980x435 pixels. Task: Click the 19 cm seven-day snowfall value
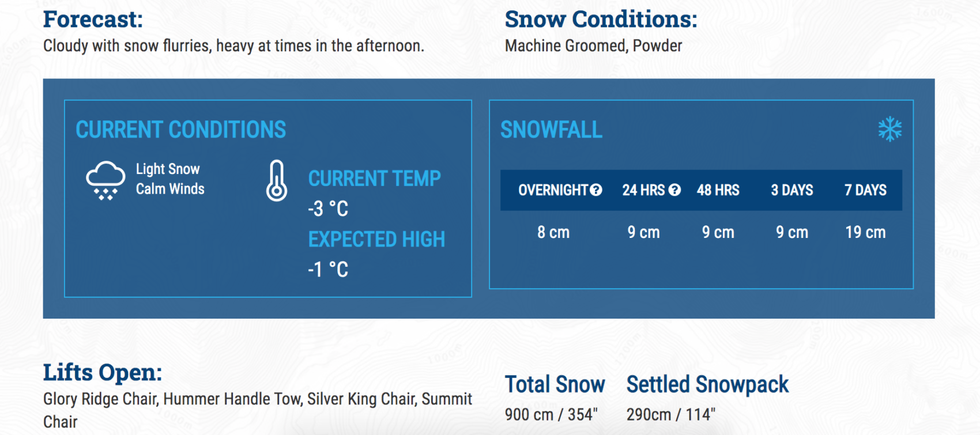click(865, 232)
